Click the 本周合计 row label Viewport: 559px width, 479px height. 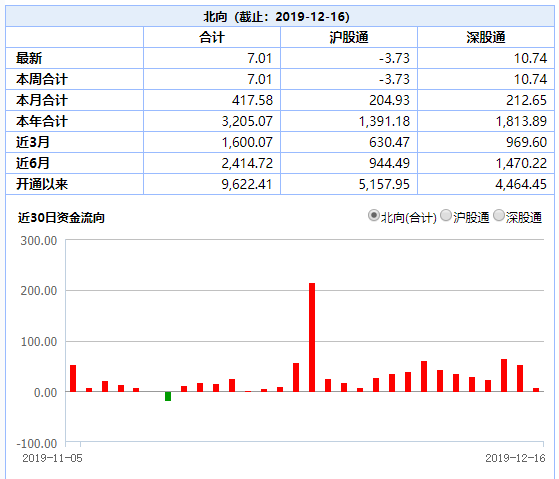(x=42, y=79)
